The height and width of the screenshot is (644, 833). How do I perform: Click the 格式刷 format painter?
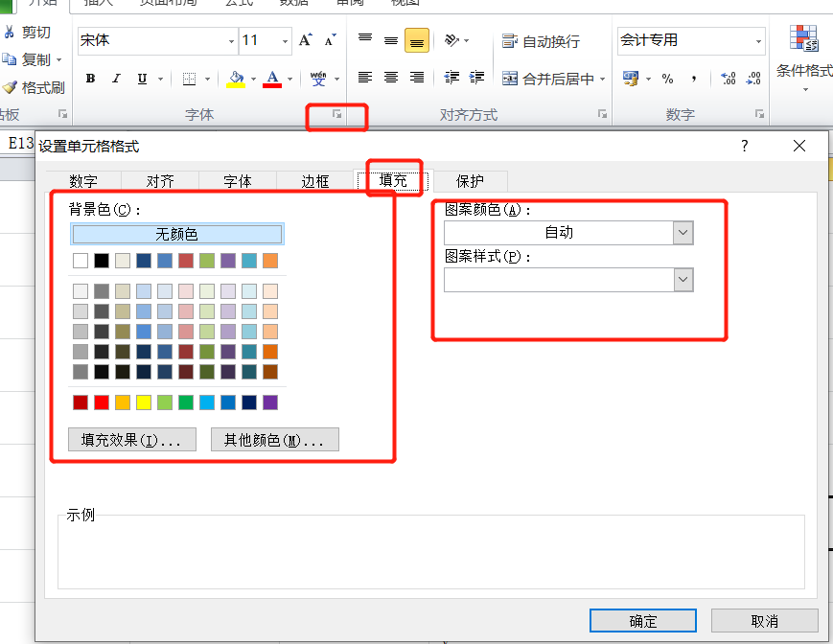pos(35,87)
